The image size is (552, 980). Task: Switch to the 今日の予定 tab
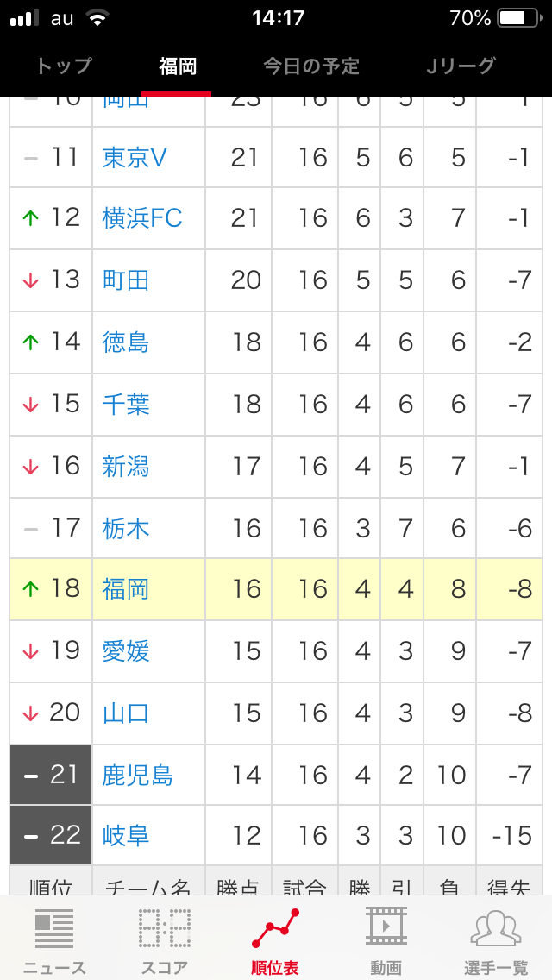click(310, 66)
